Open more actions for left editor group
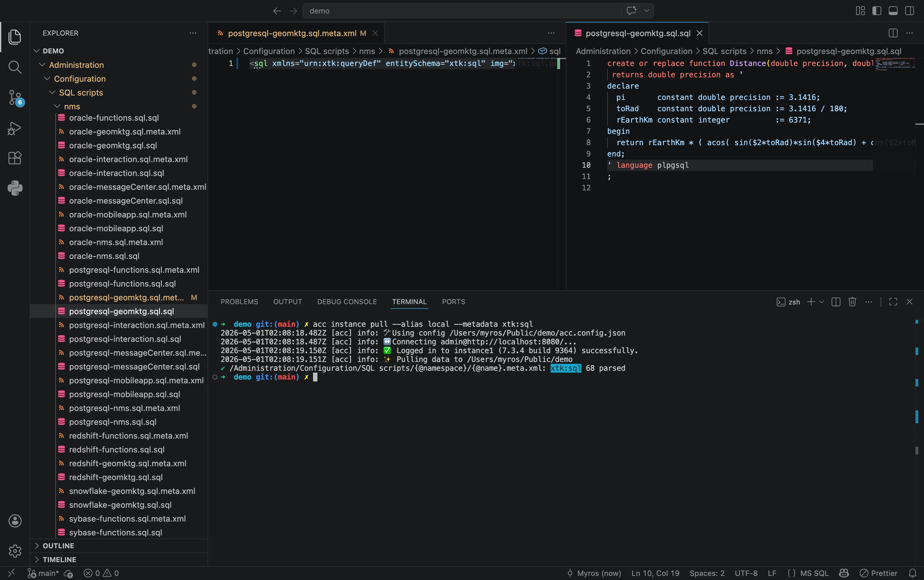 pyautogui.click(x=551, y=33)
